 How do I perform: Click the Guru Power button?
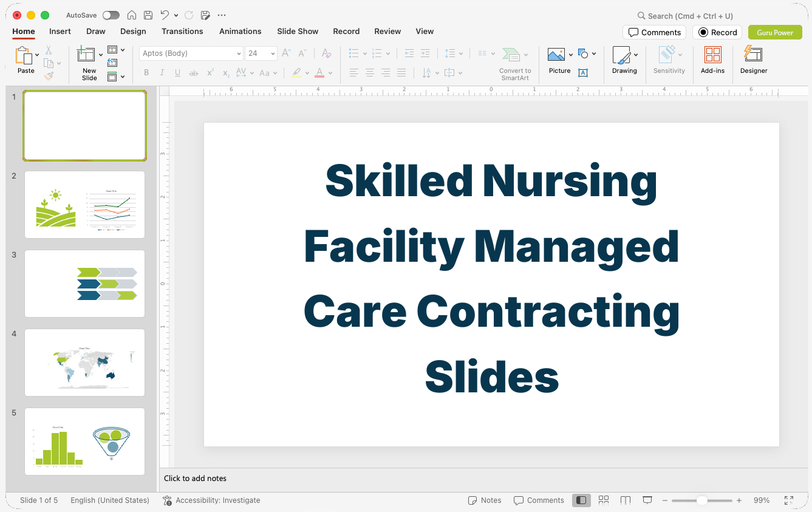tap(775, 32)
